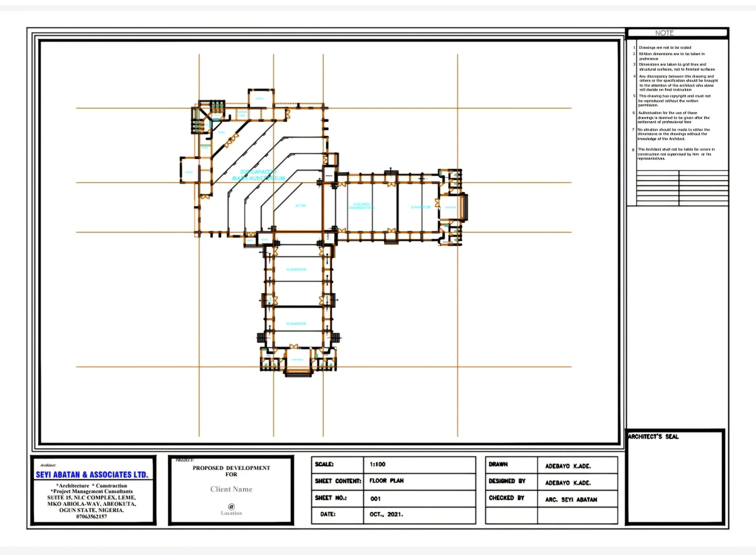Click the altar area label in auditorium
This screenshot has width=756, height=555.
[300, 205]
